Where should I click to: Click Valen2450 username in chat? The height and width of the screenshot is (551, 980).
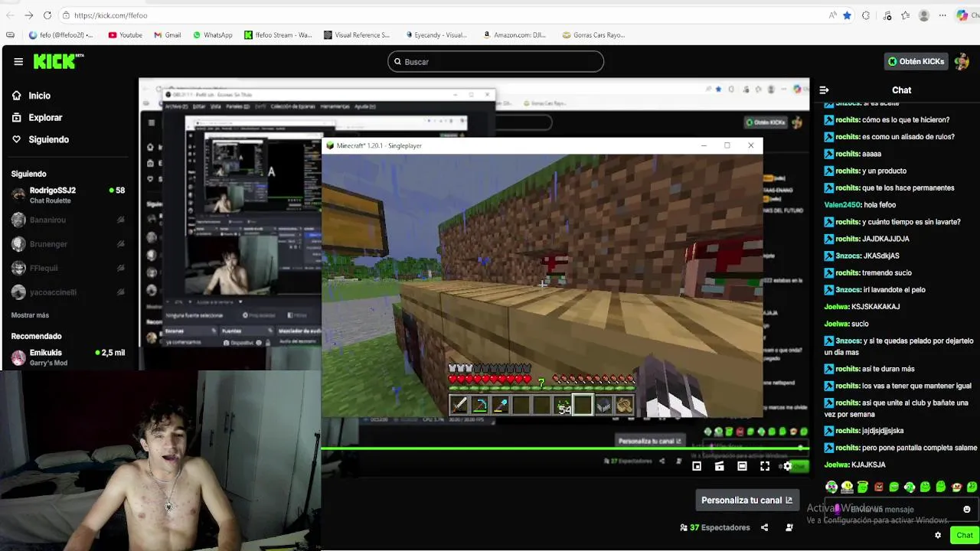pyautogui.click(x=842, y=205)
